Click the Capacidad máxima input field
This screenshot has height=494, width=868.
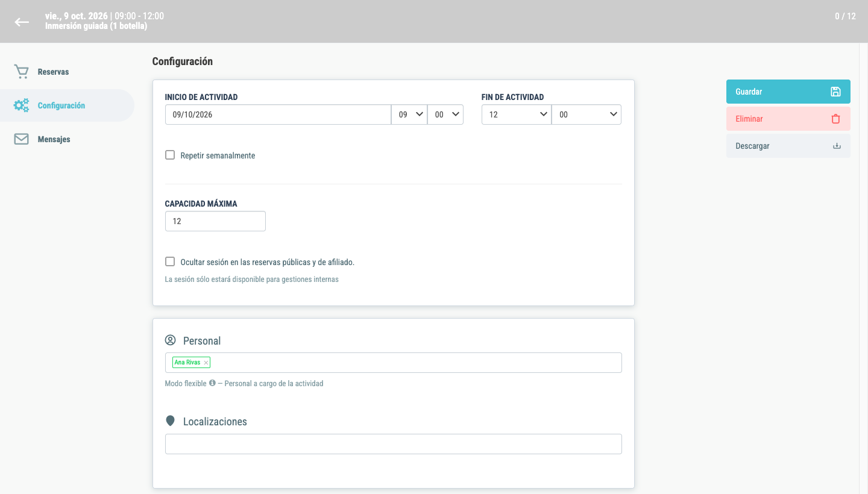[x=215, y=221]
